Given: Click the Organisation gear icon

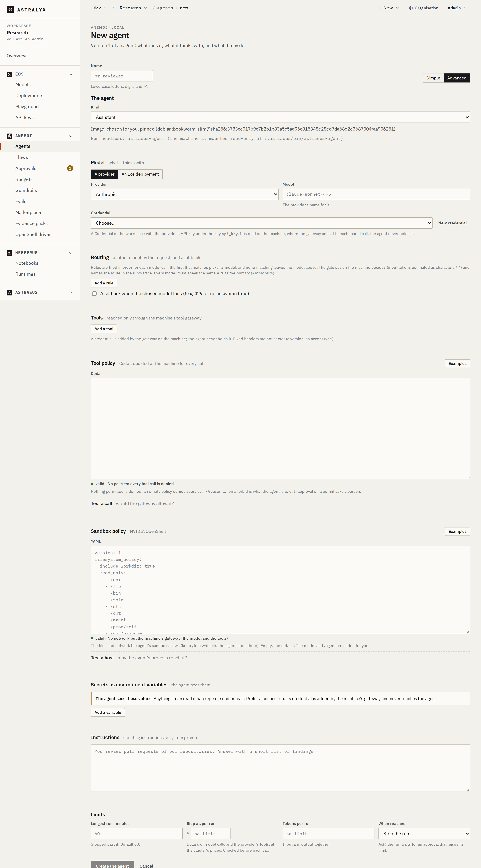Looking at the screenshot, I should click(x=411, y=8).
